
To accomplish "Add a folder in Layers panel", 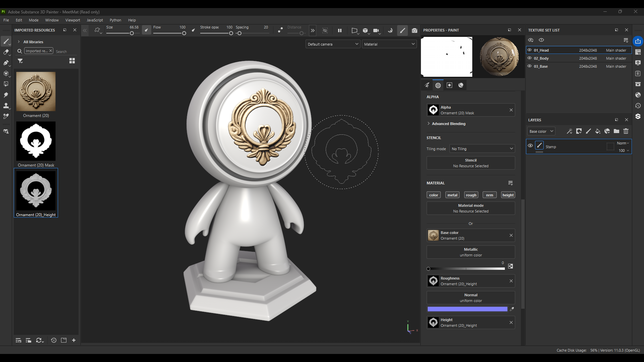I will click(x=616, y=131).
